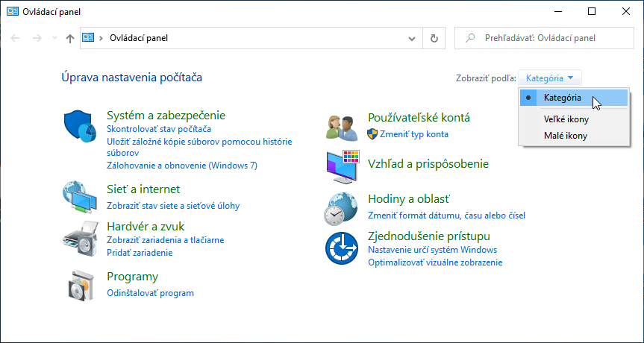Open Zobraziť zariadenia a tlačiarne link
Image resolution: width=644 pixels, height=343 pixels.
(165, 240)
